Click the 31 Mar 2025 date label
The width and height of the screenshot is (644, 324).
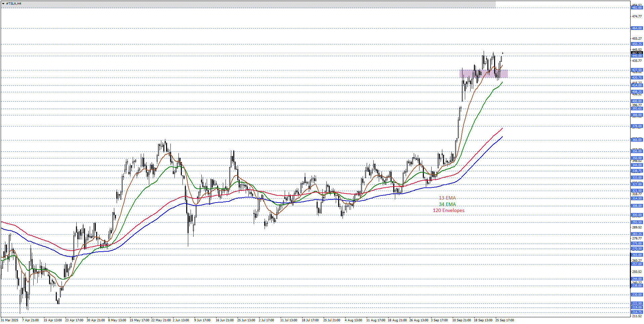[x=9, y=320]
